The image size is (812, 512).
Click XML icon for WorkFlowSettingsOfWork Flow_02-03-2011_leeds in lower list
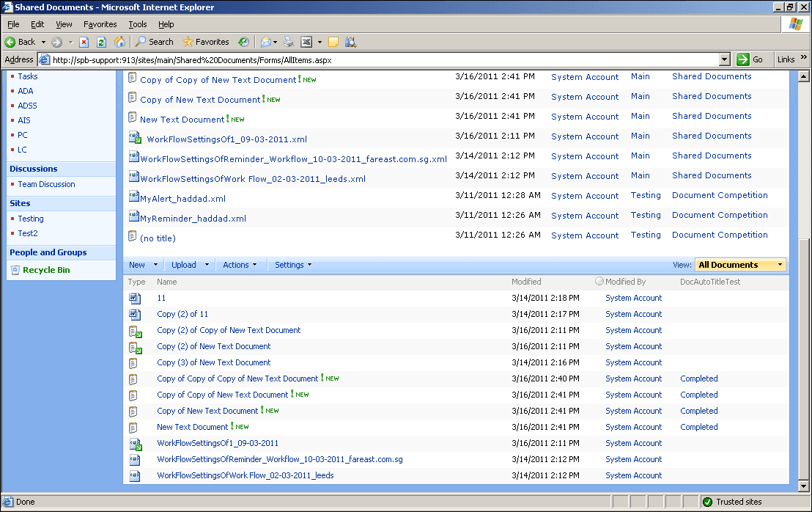135,476
